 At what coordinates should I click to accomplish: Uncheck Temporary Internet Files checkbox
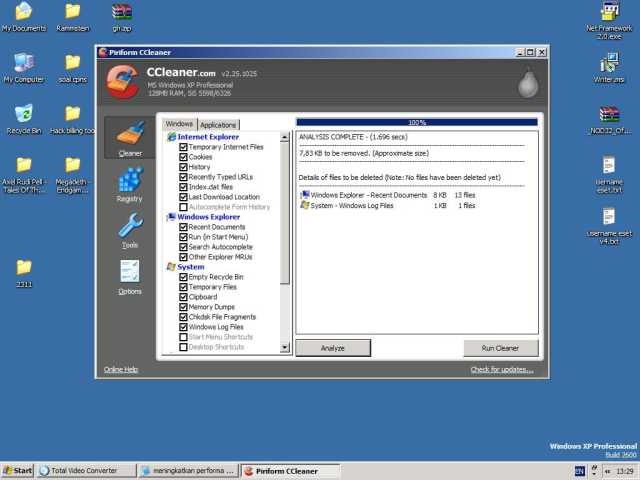coord(183,147)
